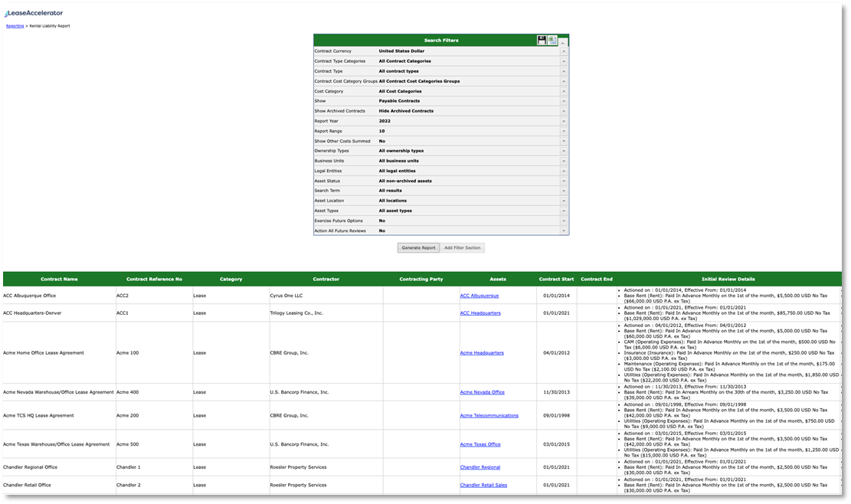The image size is (851, 504).
Task: Select the All non-archived assets value
Action: pyautogui.click(x=405, y=182)
